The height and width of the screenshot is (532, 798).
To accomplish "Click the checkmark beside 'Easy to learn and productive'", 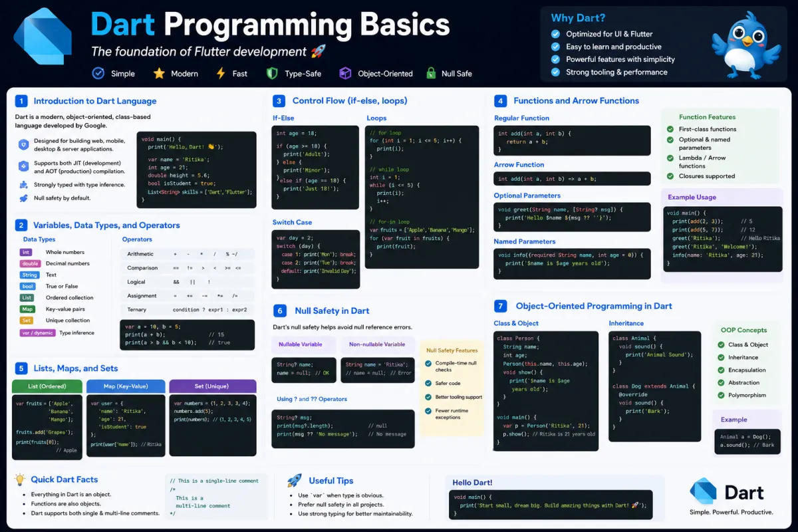I will coord(555,47).
